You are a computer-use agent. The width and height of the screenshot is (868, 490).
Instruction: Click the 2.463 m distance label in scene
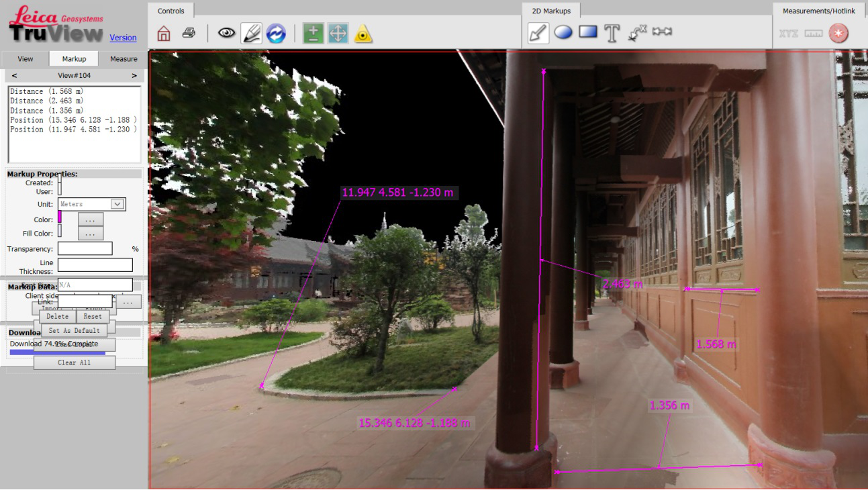pos(622,284)
